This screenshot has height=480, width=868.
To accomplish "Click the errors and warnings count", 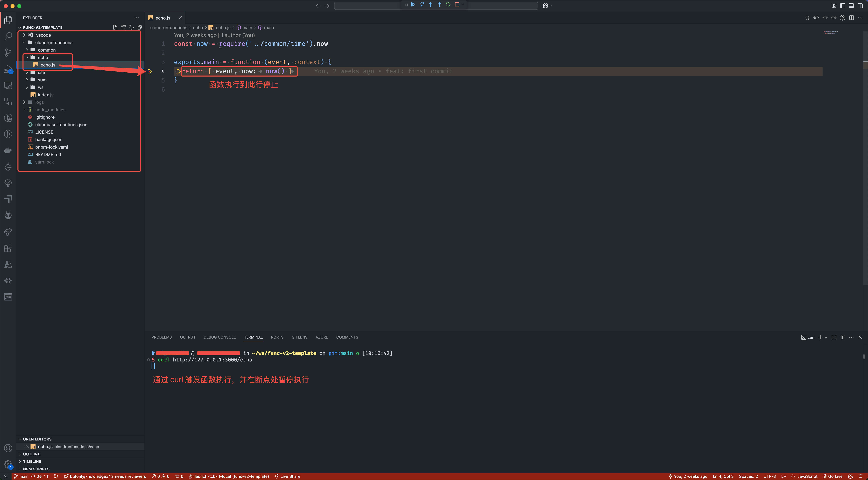I will (x=161, y=476).
